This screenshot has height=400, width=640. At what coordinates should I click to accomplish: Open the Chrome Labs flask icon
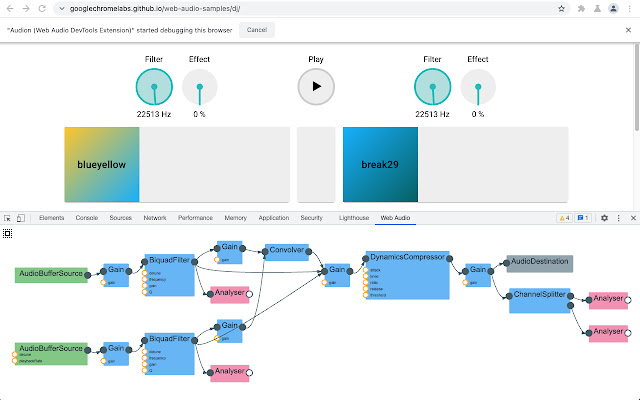(597, 9)
